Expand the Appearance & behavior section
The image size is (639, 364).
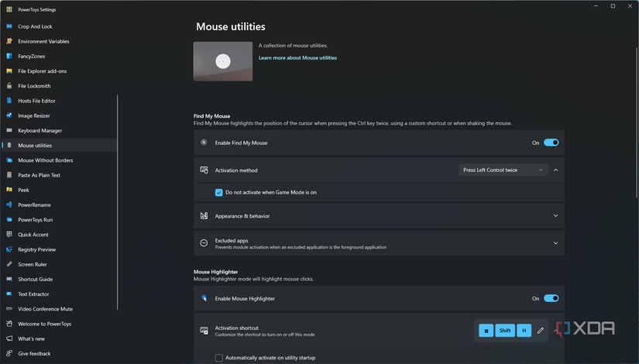(x=555, y=216)
